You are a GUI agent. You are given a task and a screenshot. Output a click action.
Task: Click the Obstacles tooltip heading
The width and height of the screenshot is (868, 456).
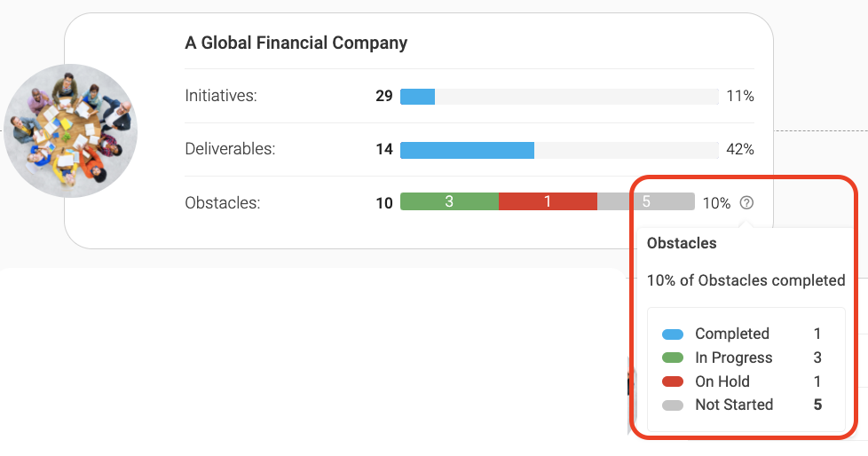(x=682, y=243)
